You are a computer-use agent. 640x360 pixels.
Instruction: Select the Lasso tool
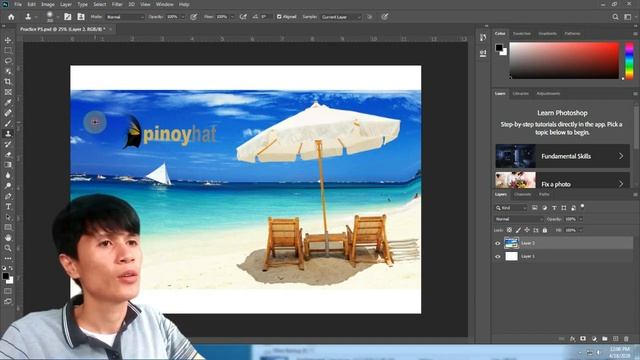(8, 61)
